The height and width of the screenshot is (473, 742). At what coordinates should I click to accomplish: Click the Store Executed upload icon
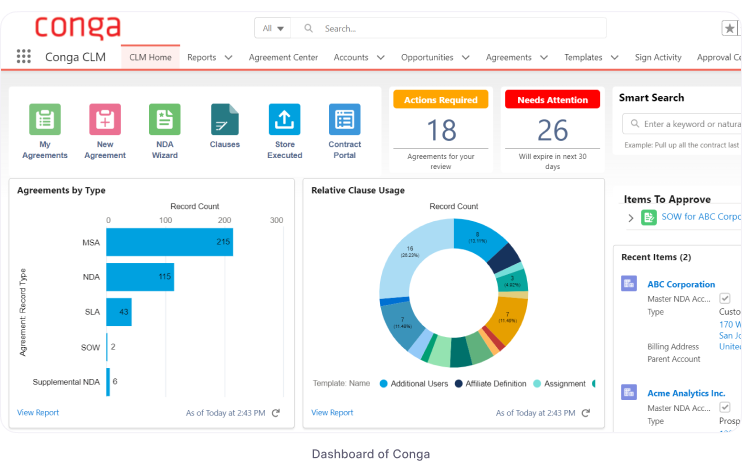pos(284,120)
